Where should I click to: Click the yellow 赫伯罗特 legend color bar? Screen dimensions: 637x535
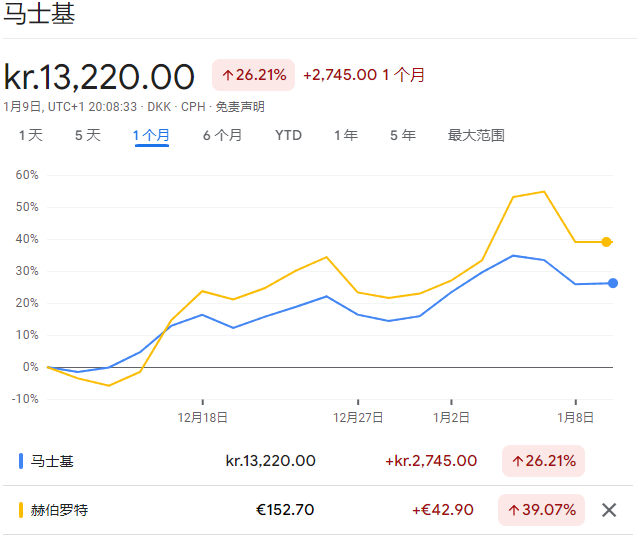tap(21, 510)
